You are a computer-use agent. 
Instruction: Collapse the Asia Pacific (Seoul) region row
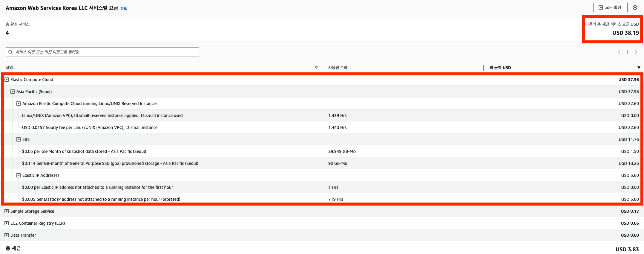13,92
